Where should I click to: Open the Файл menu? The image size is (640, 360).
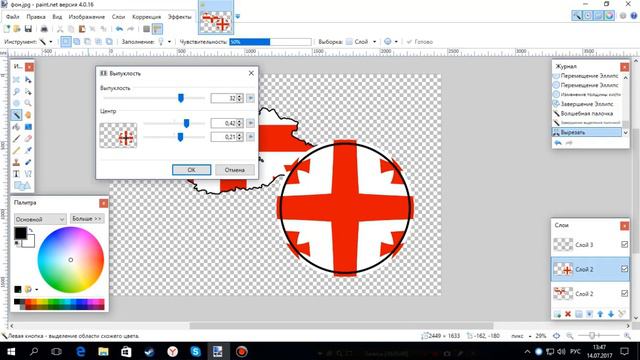[13, 17]
